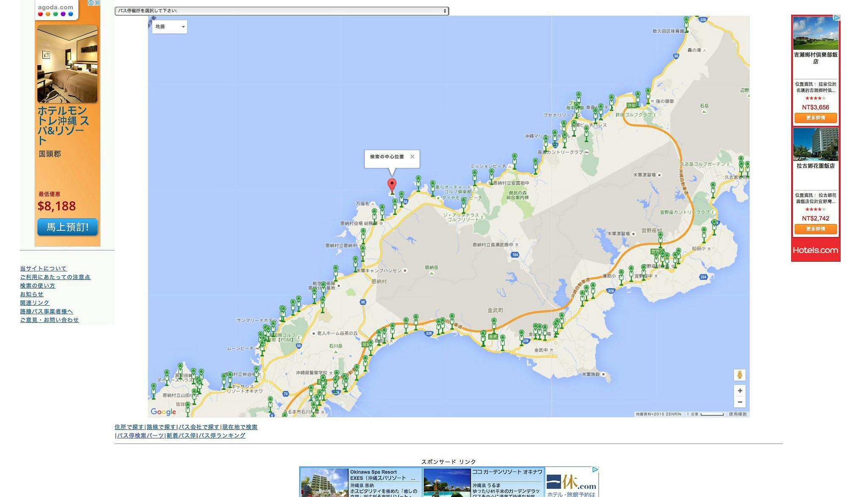This screenshot has height=497, width=868.
Task: Click the red search center marker
Action: (x=392, y=186)
